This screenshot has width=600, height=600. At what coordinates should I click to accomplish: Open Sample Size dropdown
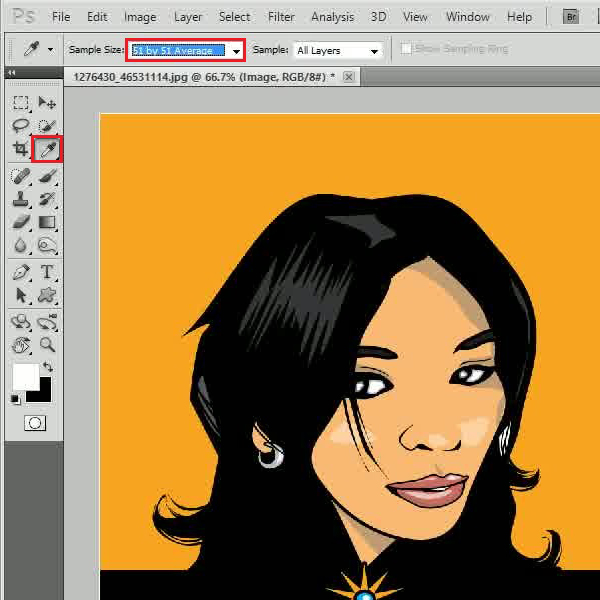pos(186,50)
